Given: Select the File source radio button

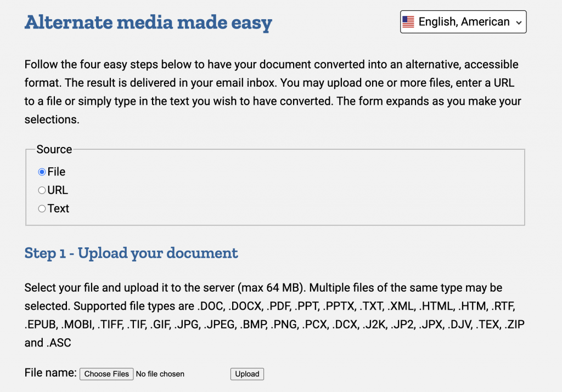Looking at the screenshot, I should (42, 172).
